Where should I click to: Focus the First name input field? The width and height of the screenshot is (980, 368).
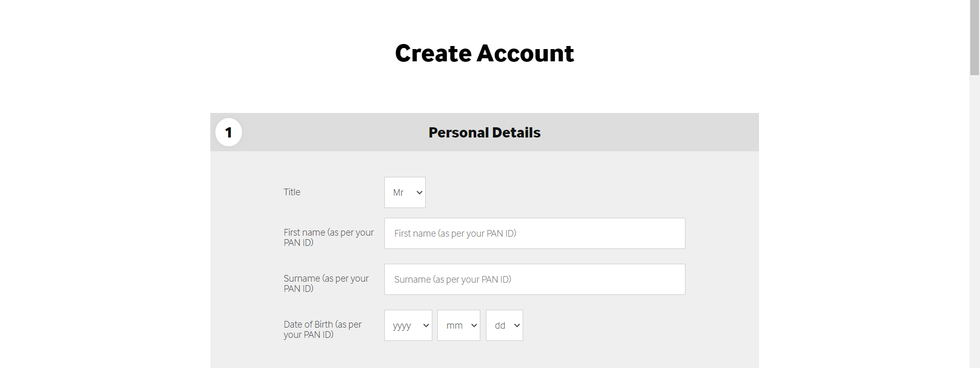[534, 234]
